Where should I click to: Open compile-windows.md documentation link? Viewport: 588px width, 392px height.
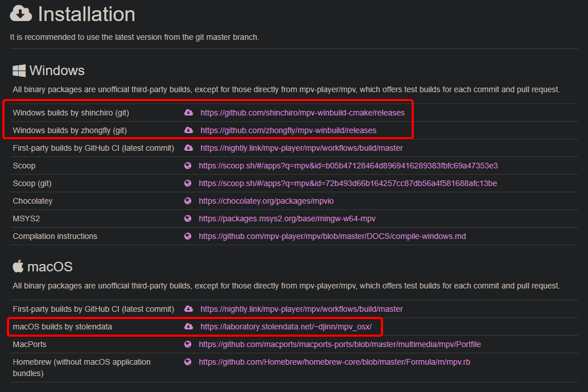(x=332, y=236)
